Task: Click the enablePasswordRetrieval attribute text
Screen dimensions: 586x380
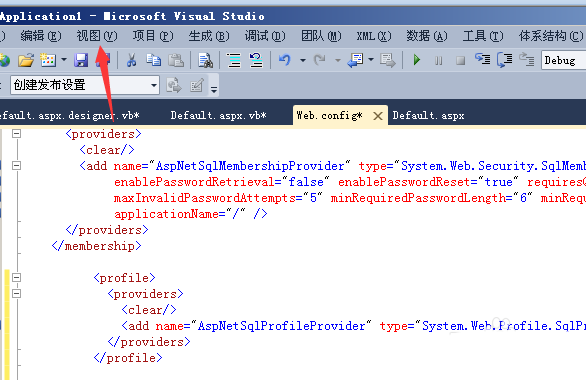Action: [194, 182]
